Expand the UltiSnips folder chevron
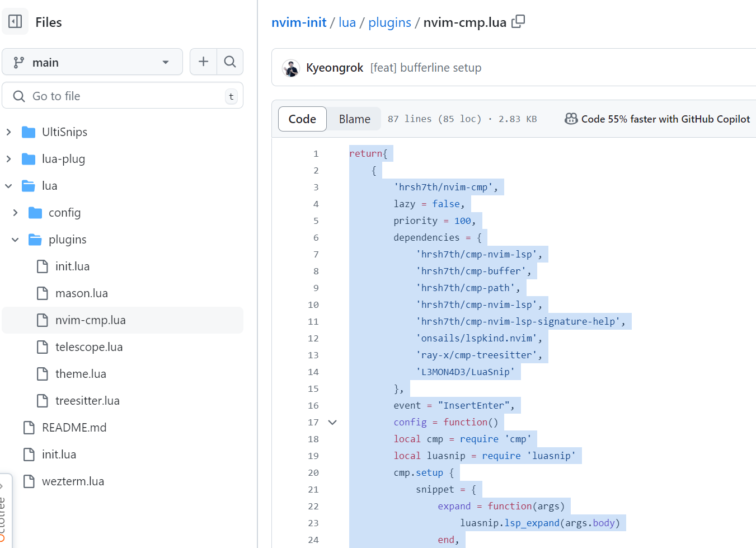Viewport: 756px width, 548px height. (x=8, y=132)
